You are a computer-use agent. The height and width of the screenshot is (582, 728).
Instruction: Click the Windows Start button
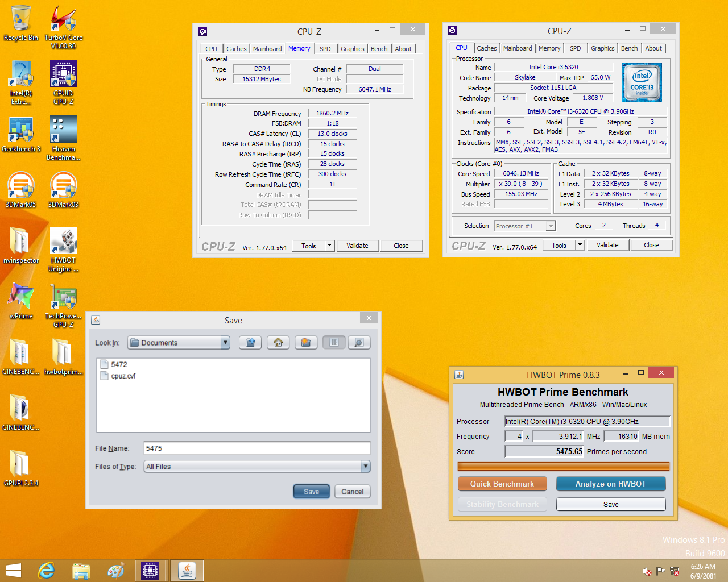[x=13, y=571]
